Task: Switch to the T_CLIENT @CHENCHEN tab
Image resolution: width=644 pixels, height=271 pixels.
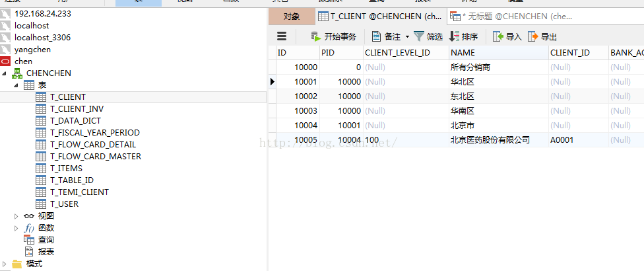Action: 381,17
